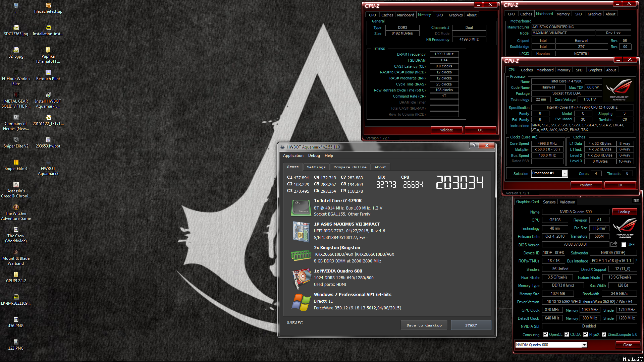Screen dimensions: 644x362
Task: Click the total score 203034 display
Action: click(x=460, y=182)
